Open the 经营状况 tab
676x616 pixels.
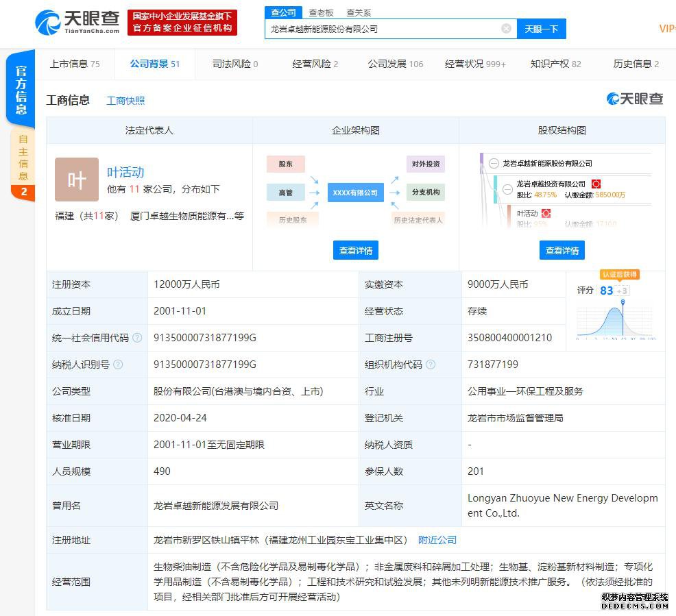coord(476,64)
